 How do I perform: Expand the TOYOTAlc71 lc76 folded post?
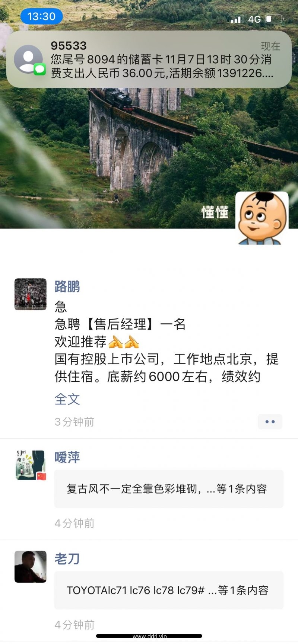click(x=169, y=590)
